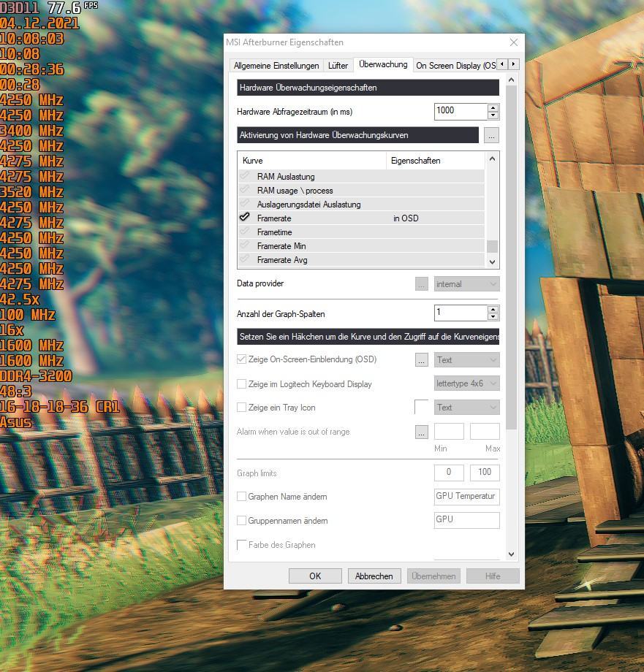Click the Graph limits maximum field
The width and height of the screenshot is (644, 672).
click(485, 473)
